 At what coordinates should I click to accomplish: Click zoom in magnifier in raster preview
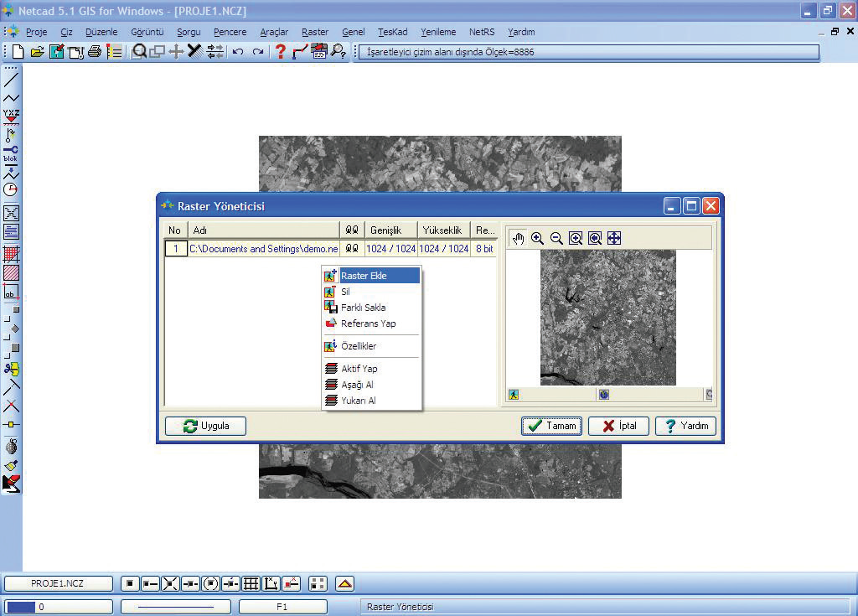point(537,239)
